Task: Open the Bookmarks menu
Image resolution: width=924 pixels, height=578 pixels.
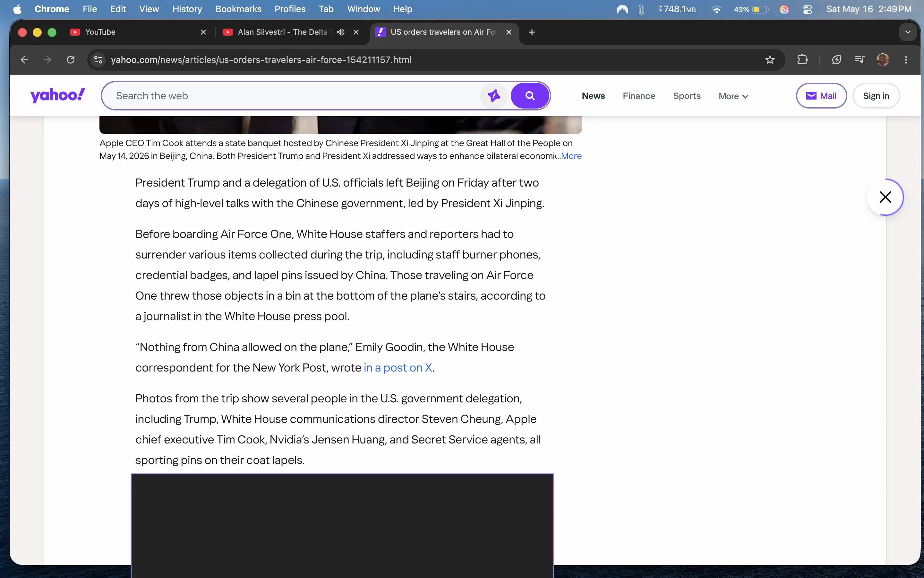Action: pyautogui.click(x=238, y=9)
